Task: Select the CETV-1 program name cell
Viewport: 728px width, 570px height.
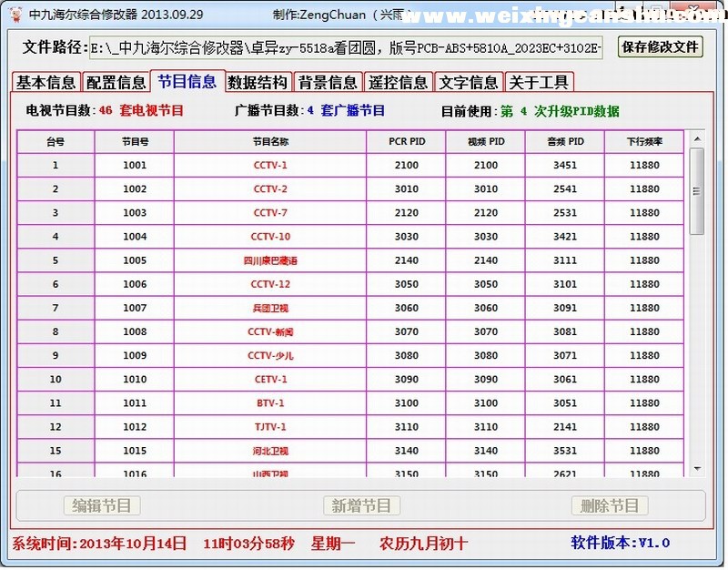Action: coord(270,380)
